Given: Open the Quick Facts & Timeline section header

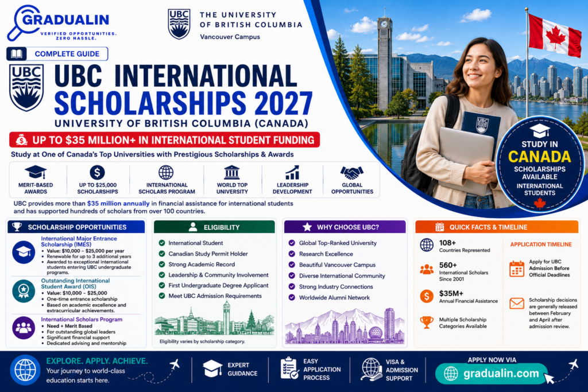Looking at the screenshot, I should pos(497,227).
